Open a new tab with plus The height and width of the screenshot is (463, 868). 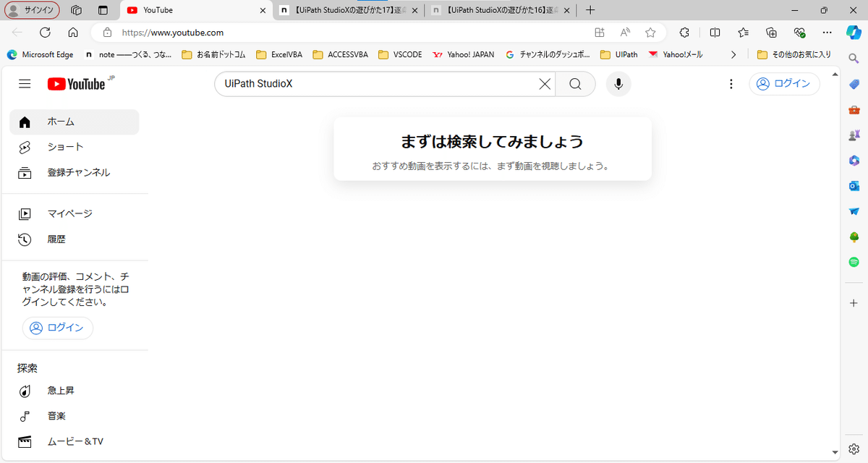[x=590, y=10]
